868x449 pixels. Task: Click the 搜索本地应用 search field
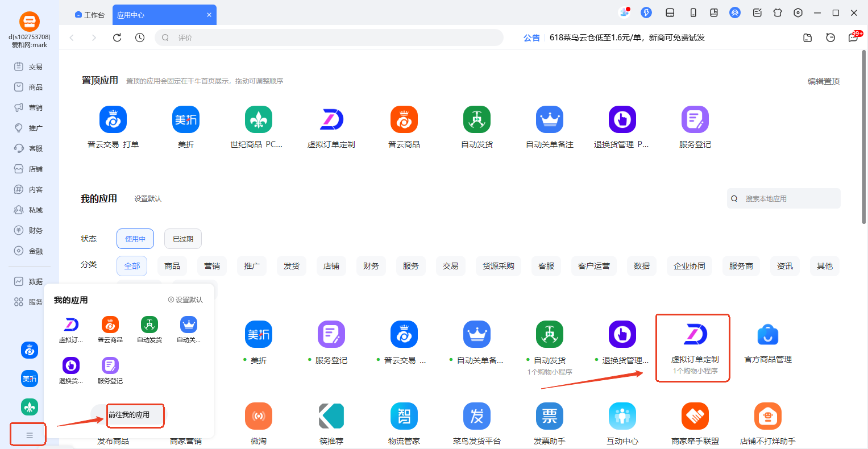(x=784, y=198)
